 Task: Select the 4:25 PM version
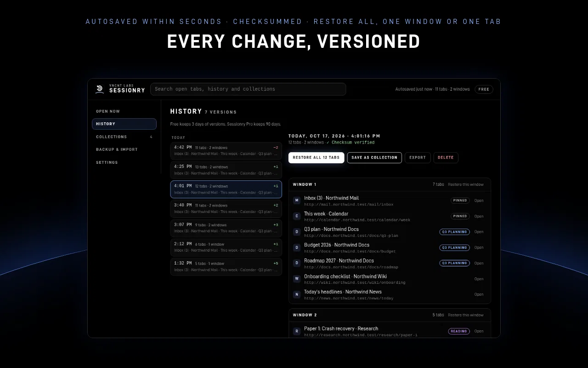[226, 170]
